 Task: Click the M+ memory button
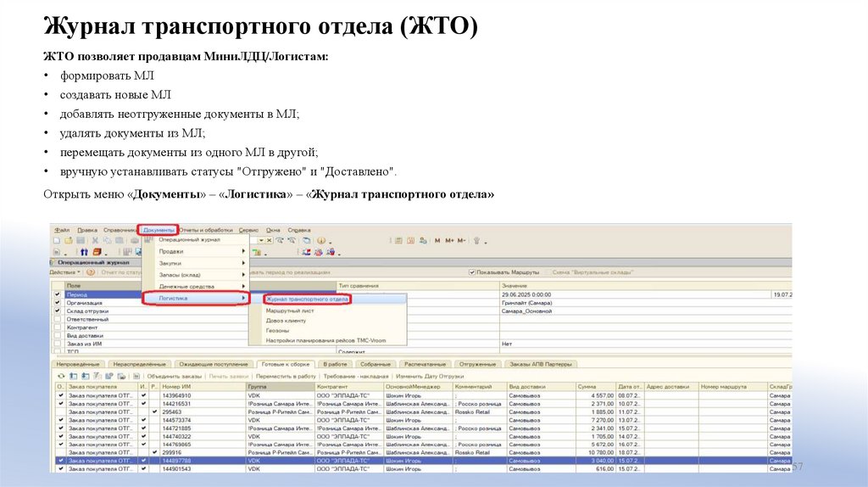[449, 240]
